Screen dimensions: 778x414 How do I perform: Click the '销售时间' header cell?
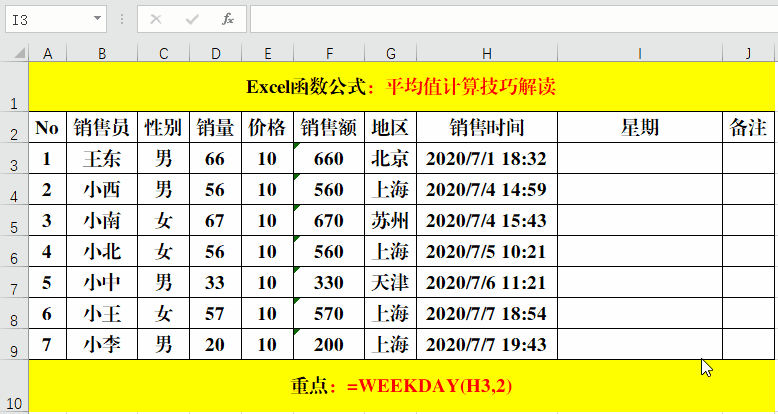point(487,127)
